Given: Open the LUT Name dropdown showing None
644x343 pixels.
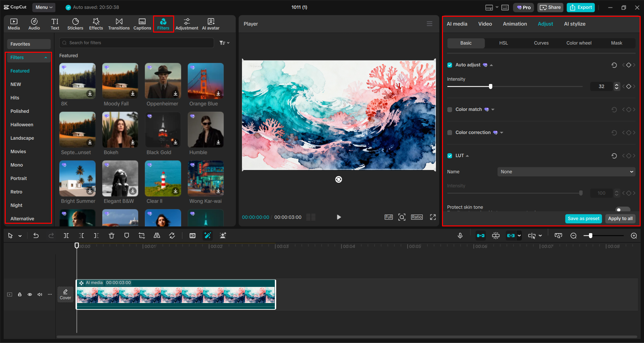Looking at the screenshot, I should (566, 172).
